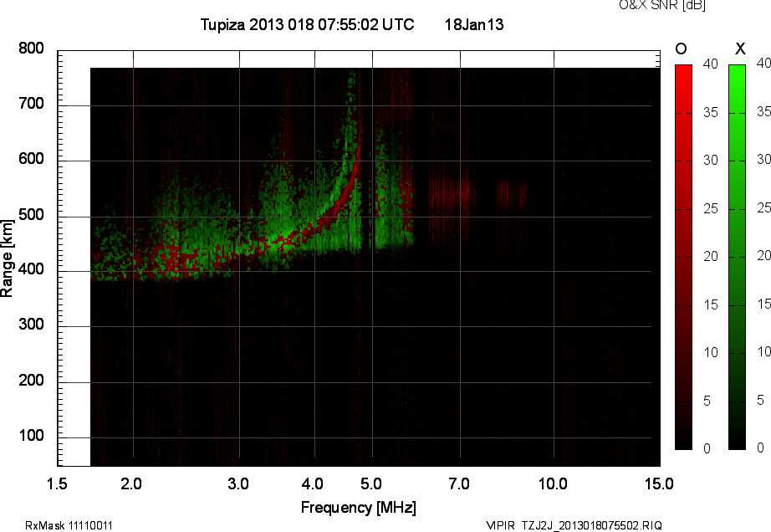
Task: Click the 7.0 MHz frequency tick label
Action: 459,483
